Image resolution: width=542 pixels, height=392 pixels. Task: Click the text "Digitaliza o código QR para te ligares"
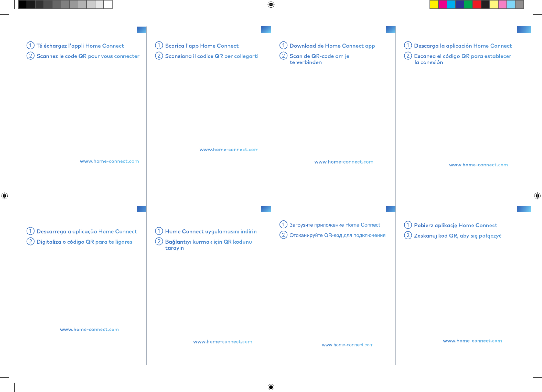coord(84,242)
